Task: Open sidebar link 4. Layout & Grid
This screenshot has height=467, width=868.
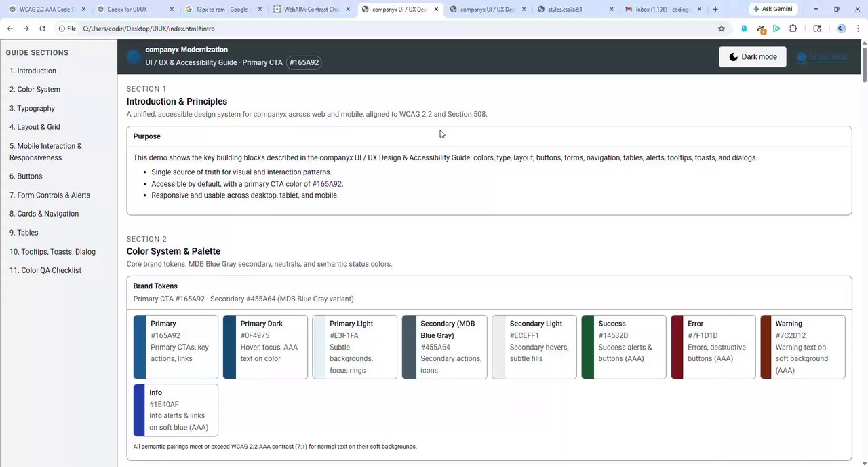Action: [x=35, y=127]
